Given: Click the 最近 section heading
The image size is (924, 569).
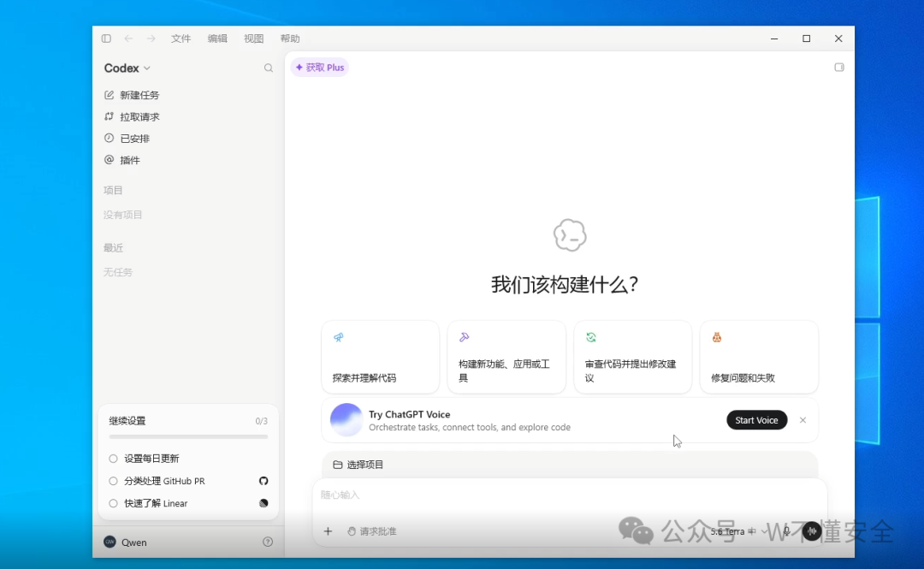Looking at the screenshot, I should click(x=113, y=247).
